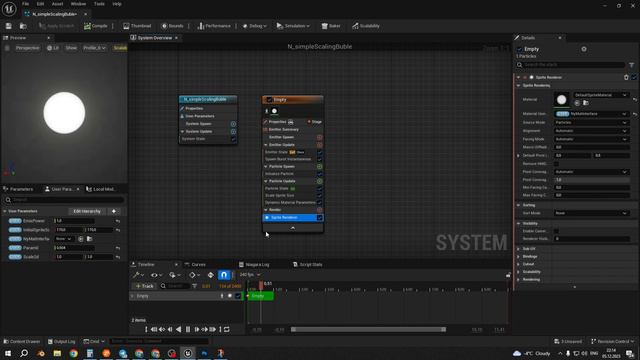This screenshot has height=360, width=640.
Task: Open the DefaultSpriteMaterial dropdown
Action: pos(601,95)
